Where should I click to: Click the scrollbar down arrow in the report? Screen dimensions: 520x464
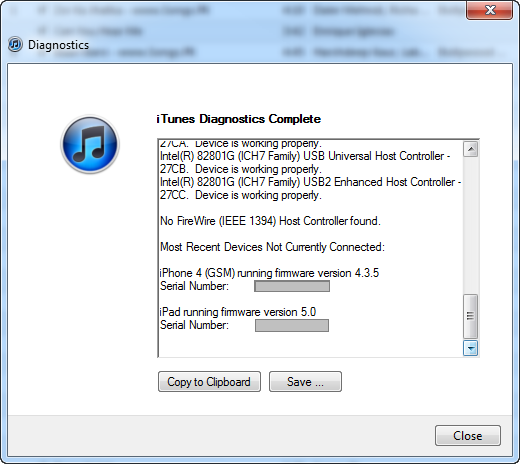[x=471, y=348]
